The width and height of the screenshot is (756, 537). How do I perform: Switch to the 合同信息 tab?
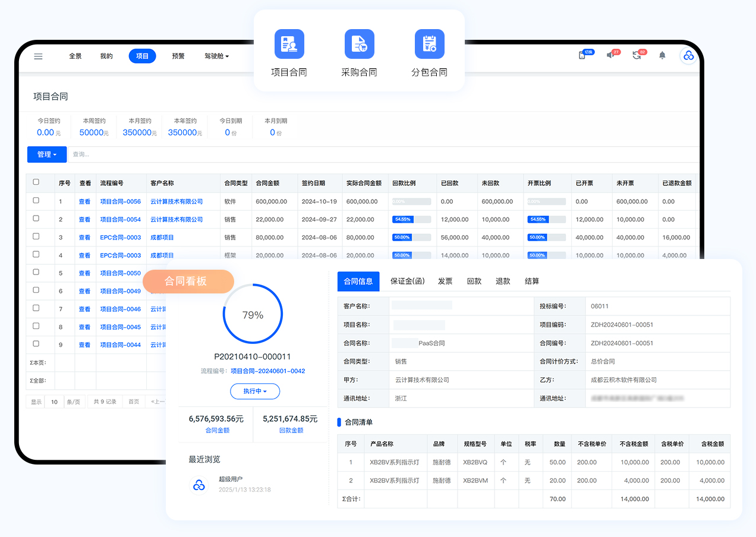click(358, 282)
